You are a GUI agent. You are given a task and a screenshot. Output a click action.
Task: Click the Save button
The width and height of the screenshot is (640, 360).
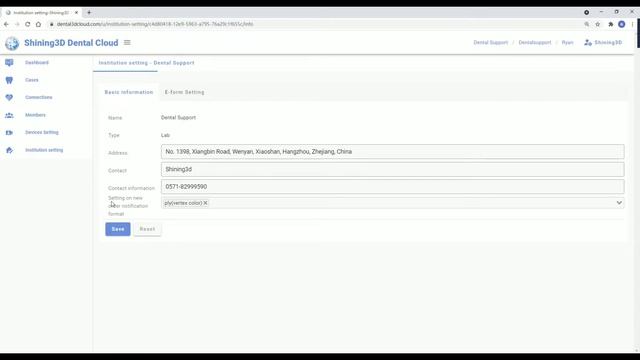[x=118, y=229]
